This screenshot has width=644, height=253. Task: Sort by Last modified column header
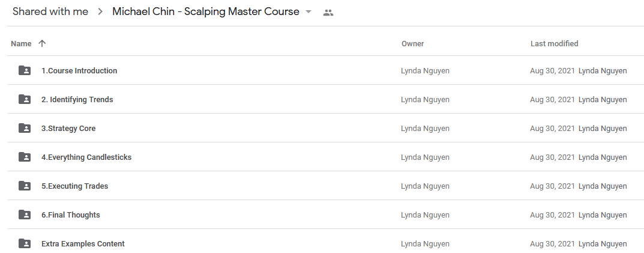(x=554, y=44)
